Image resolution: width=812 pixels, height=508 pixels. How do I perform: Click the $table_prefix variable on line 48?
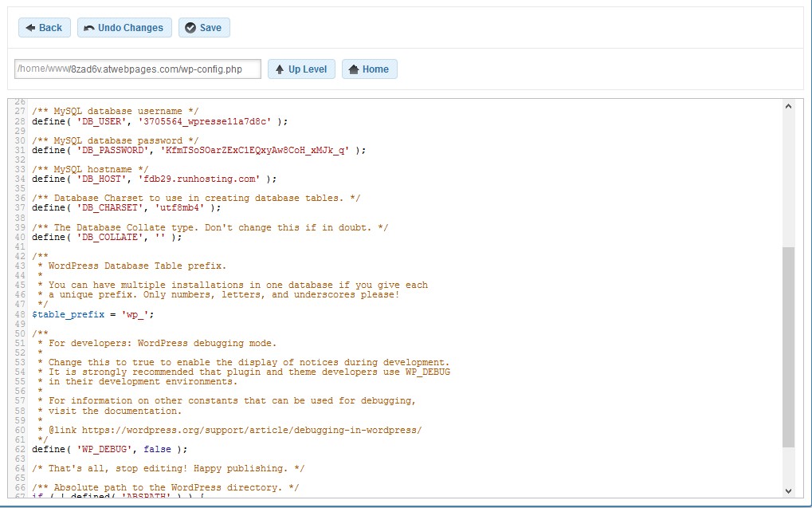[68, 313]
